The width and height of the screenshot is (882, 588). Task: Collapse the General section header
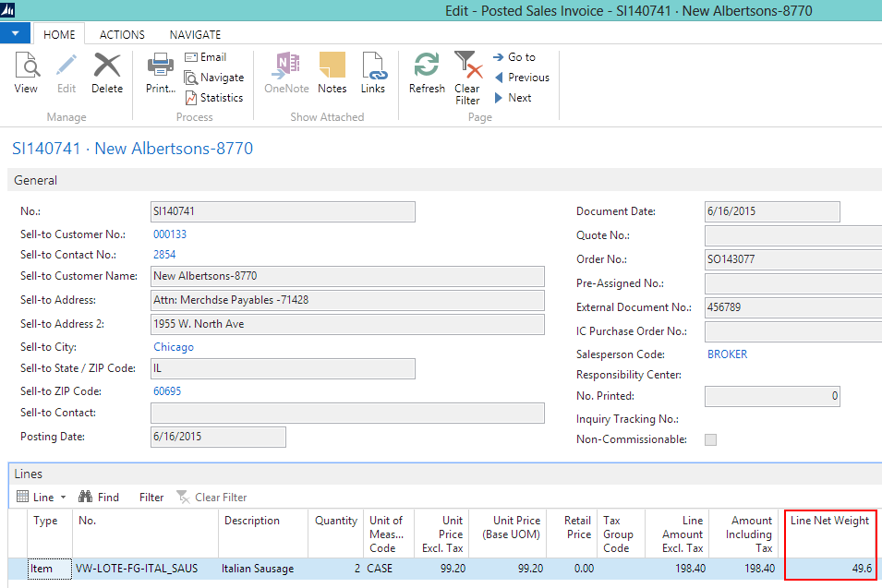(x=36, y=181)
